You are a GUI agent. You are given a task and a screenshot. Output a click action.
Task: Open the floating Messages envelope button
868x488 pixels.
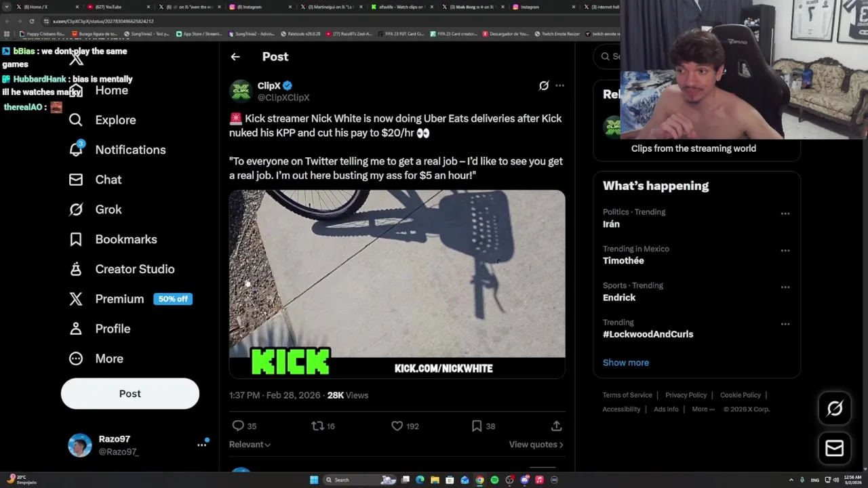tap(835, 448)
